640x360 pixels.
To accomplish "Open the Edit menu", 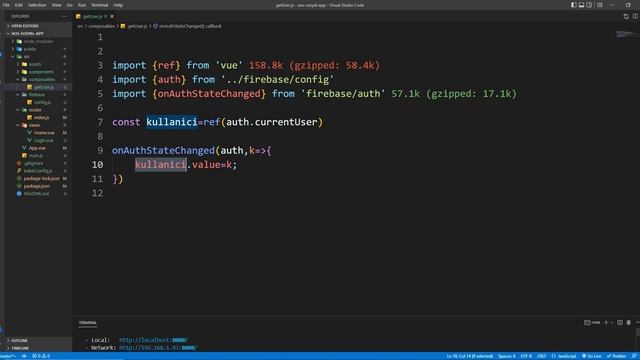I will click(19, 5).
